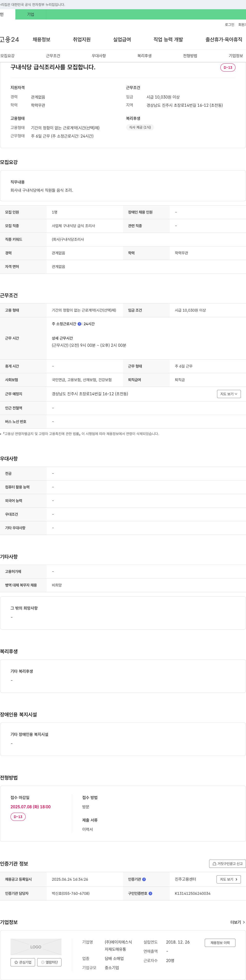Screen dimensions: 246x980
Task: Open 직업 능력 개발 menu
Action: [x=168, y=40]
